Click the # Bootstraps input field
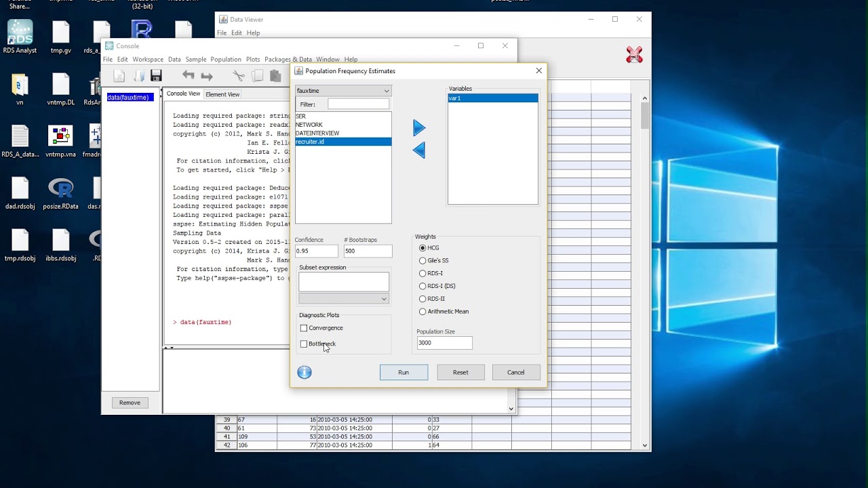 368,251
